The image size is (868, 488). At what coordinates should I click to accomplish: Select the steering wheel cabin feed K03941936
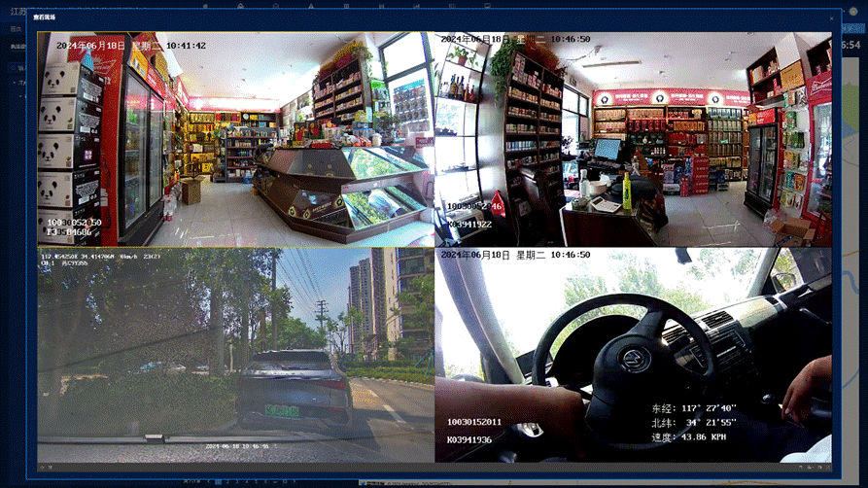633,355
